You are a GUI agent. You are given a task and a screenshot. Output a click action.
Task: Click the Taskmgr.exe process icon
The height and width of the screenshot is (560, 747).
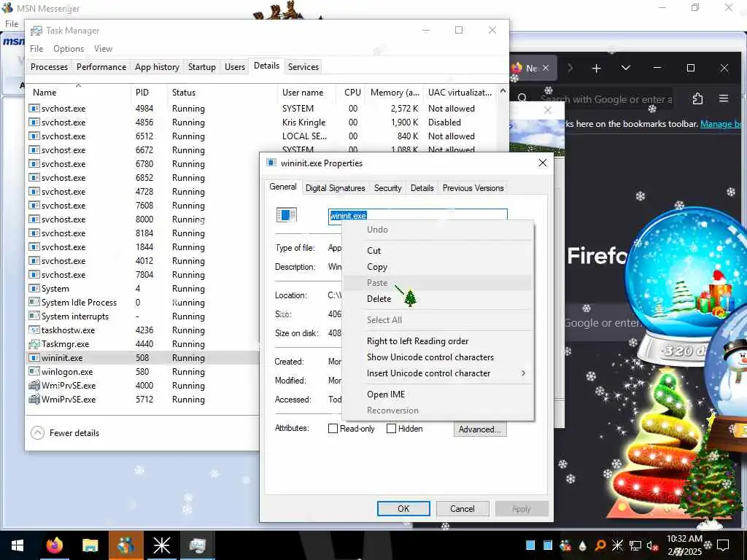34,344
